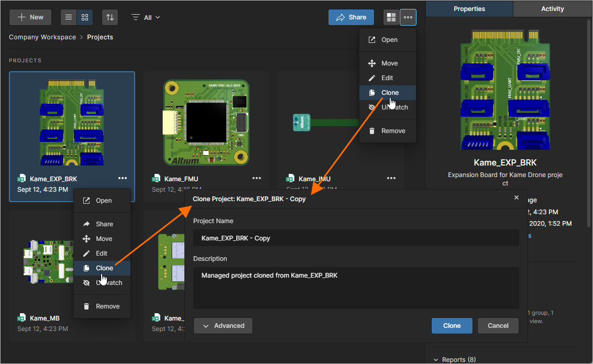Click three dots on Kame_FMU card
The height and width of the screenshot is (364, 593).
(256, 179)
